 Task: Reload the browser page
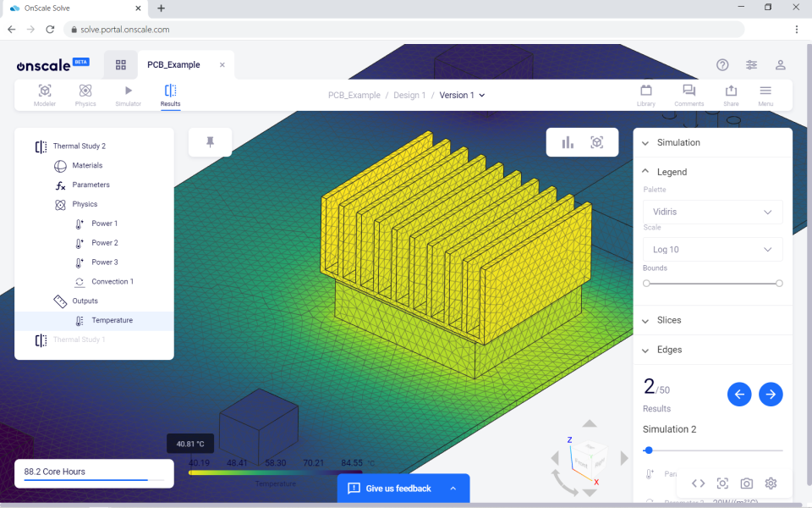[50, 30]
